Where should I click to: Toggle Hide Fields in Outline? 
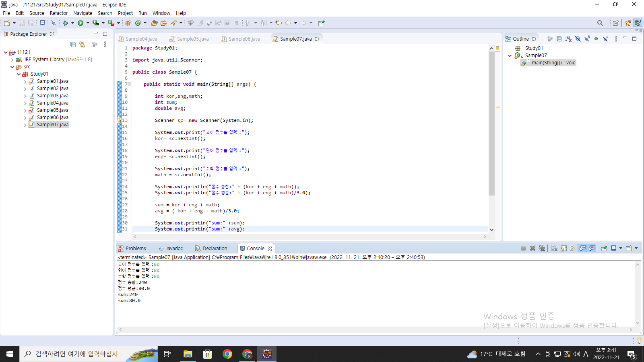point(578,39)
